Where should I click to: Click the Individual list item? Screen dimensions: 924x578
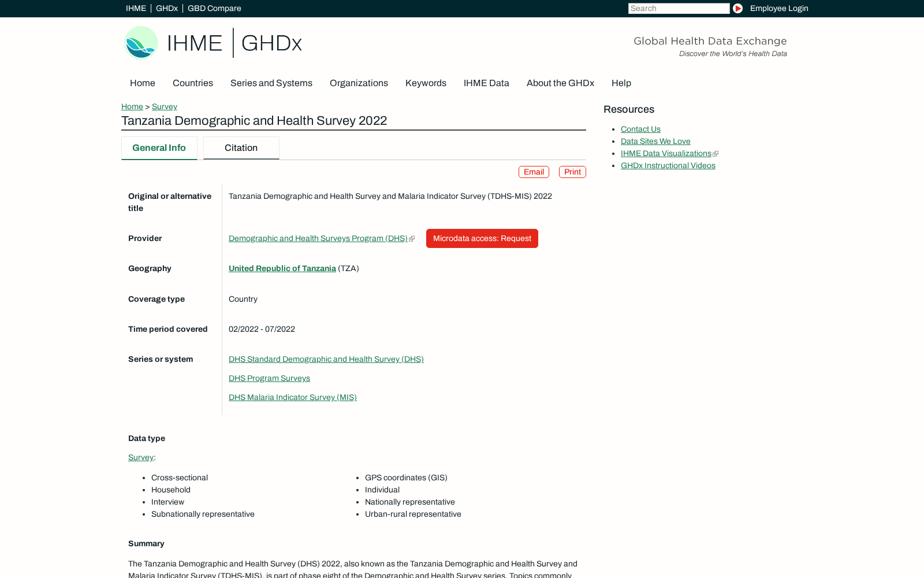tap(382, 490)
